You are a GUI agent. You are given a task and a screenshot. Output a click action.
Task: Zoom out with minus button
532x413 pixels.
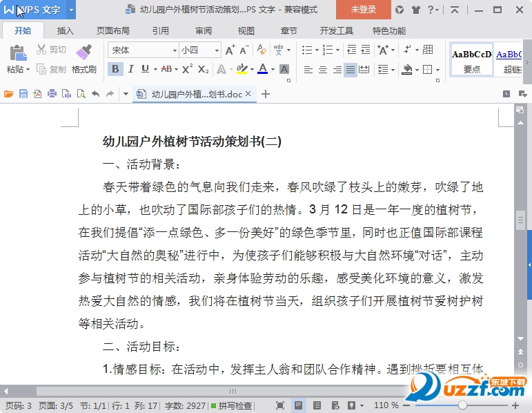tap(407, 405)
